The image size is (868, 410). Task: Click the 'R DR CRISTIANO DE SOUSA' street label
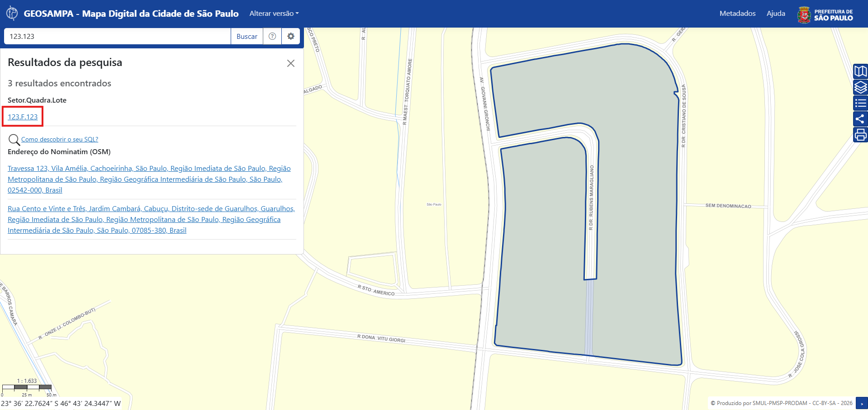pos(684,116)
